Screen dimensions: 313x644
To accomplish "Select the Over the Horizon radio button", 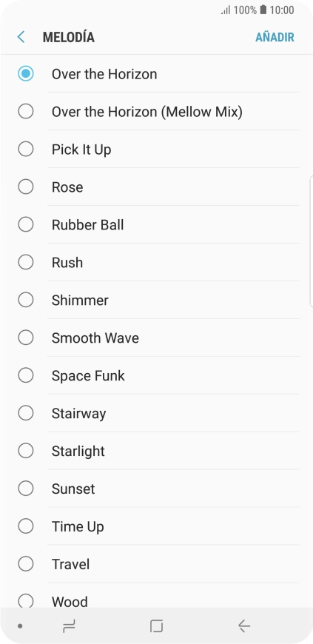I will (26, 74).
